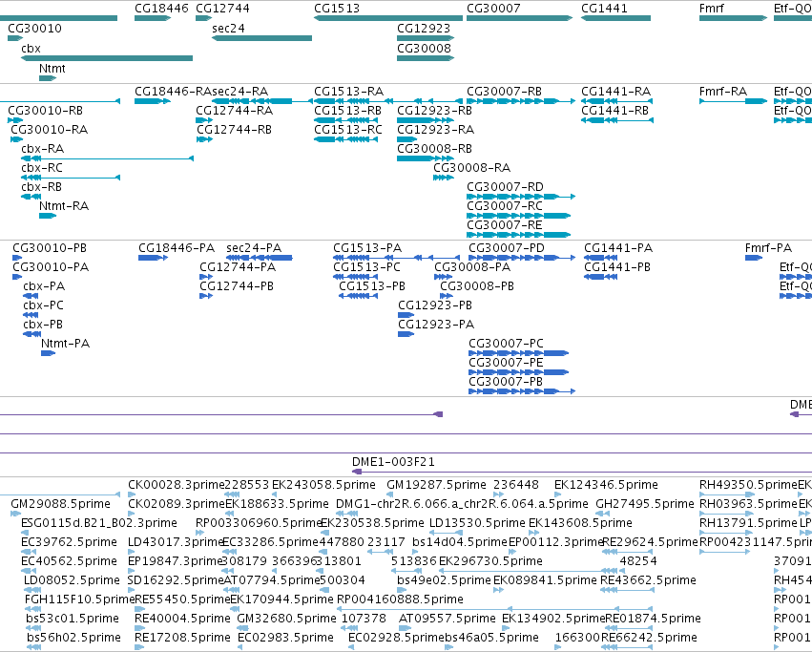812x652 pixels.
Task: Select the sec24 gene label
Action: pyautogui.click(x=228, y=29)
